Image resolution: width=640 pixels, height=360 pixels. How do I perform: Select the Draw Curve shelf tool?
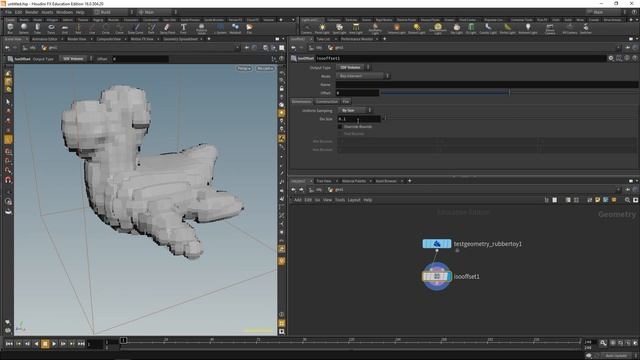136,28
